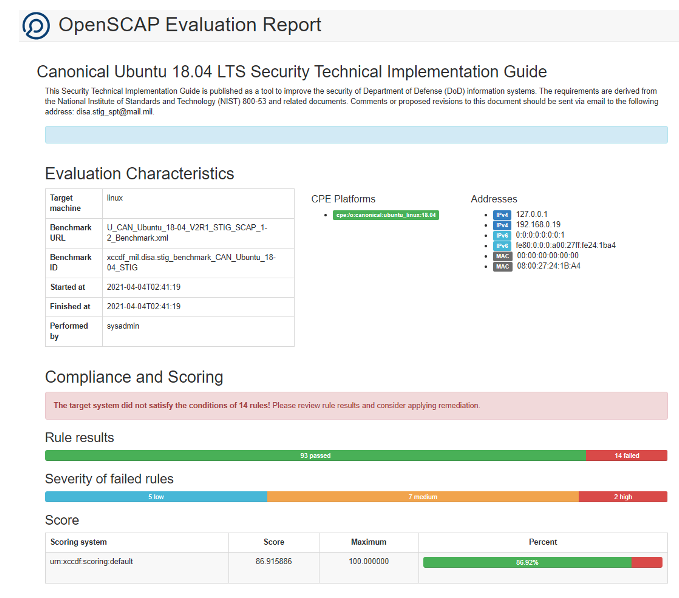This screenshot has width=679, height=598.
Task: Click the Canonical Ubuntu 18.04 LTS guide title
Action: (x=292, y=72)
